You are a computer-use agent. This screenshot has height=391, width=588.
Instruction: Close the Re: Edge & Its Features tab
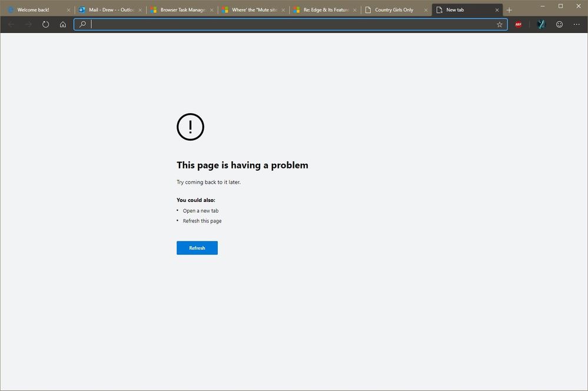(x=355, y=10)
